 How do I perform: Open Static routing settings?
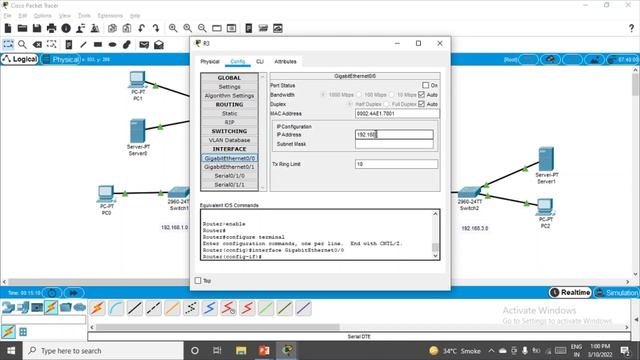(229, 113)
